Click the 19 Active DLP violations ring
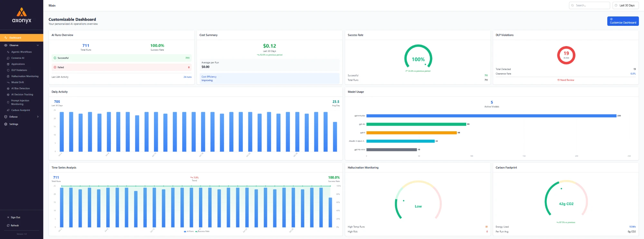 pyautogui.click(x=566, y=55)
